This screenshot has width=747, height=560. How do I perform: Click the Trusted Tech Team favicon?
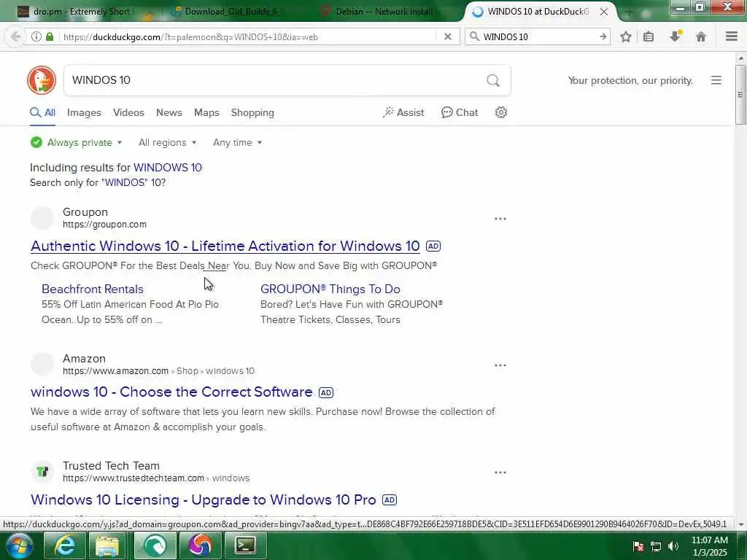42,472
